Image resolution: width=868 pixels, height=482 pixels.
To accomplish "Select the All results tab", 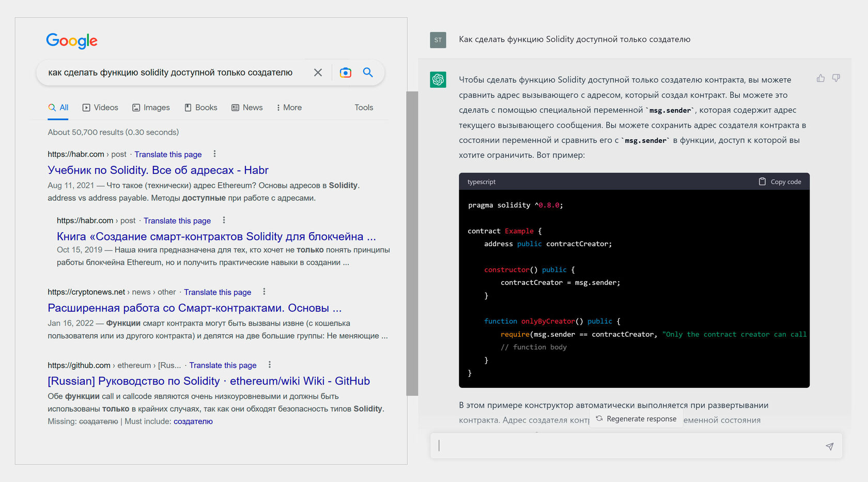I will point(58,108).
